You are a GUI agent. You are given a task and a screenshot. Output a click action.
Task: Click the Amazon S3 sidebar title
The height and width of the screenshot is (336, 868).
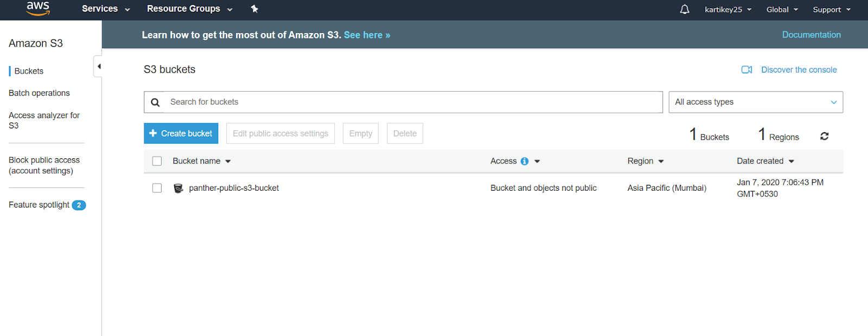pos(36,43)
